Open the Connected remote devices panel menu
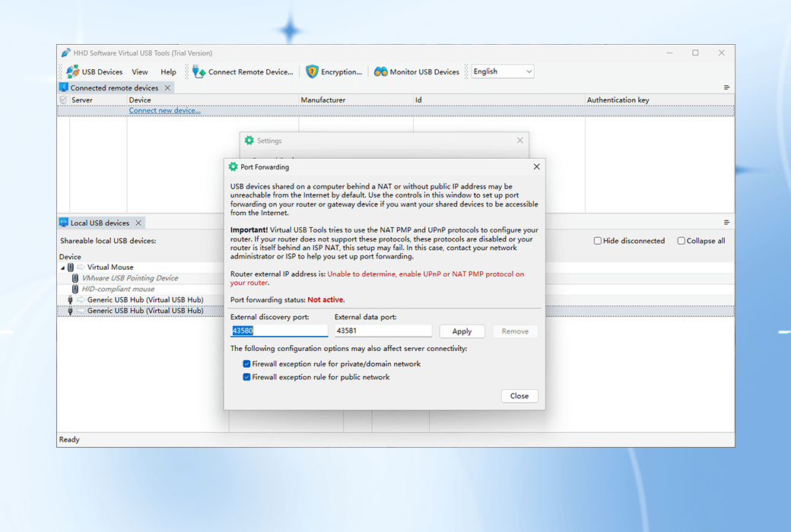This screenshot has width=791, height=532. click(726, 87)
